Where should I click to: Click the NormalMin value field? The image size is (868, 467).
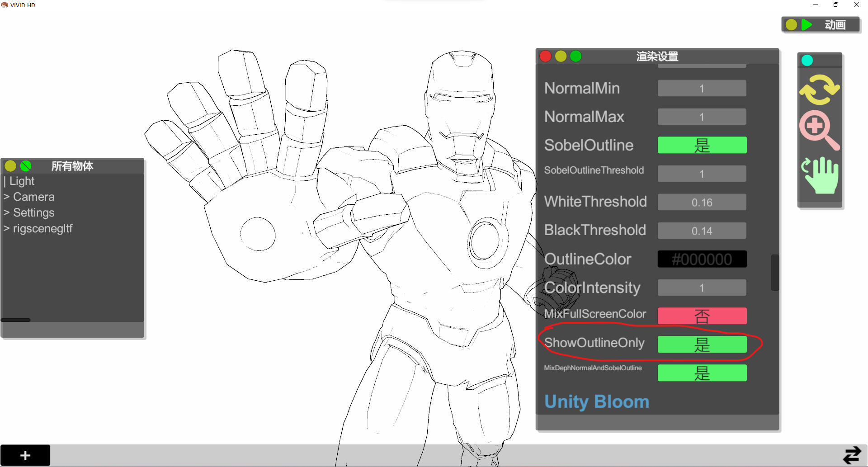702,88
